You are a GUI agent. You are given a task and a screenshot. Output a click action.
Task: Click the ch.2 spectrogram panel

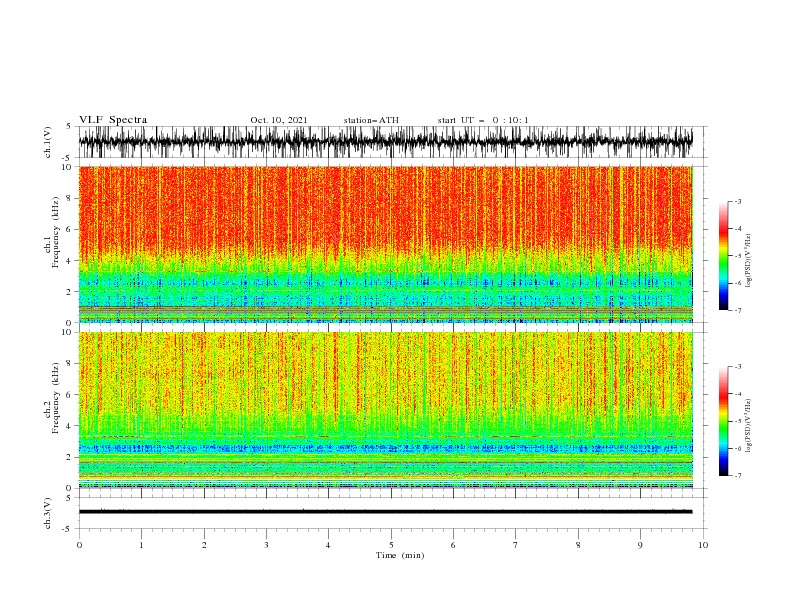click(x=385, y=410)
